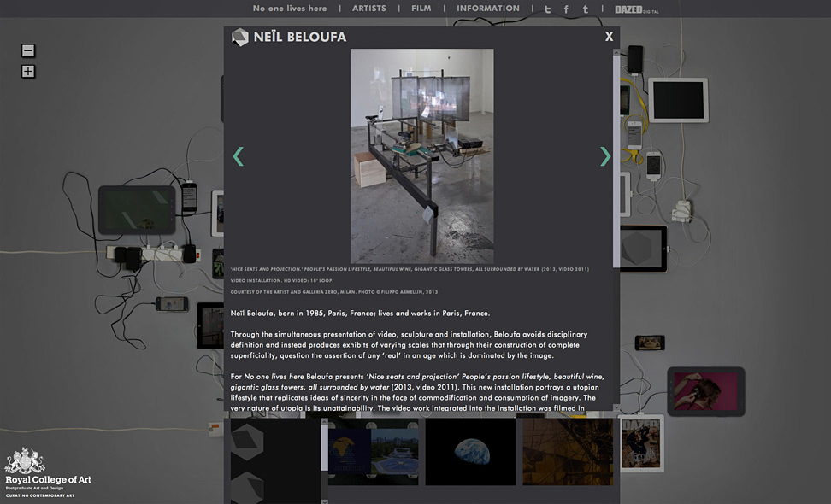Open the 'No one lives here' menu item
Viewport: 831px width, 504px height.
click(290, 9)
